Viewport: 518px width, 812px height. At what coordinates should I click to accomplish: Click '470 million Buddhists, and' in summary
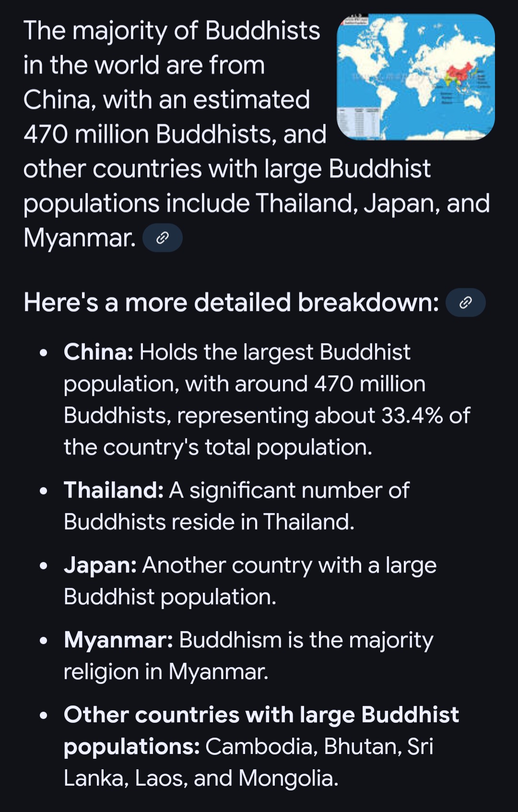coord(175,134)
